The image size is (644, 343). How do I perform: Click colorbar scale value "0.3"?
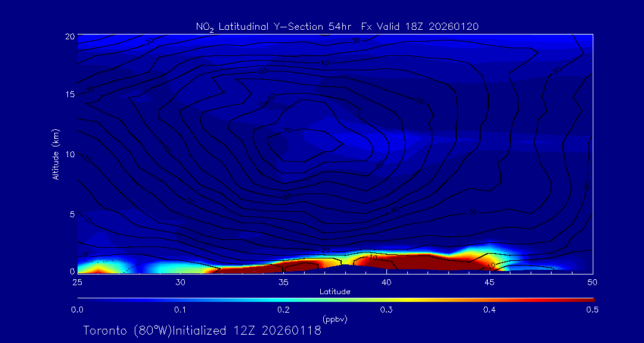[x=386, y=310]
